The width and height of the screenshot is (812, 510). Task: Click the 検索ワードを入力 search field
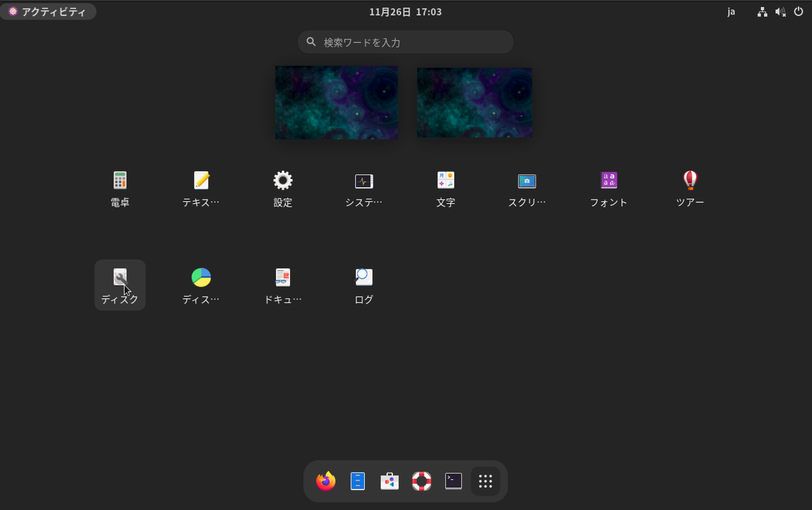tap(405, 42)
